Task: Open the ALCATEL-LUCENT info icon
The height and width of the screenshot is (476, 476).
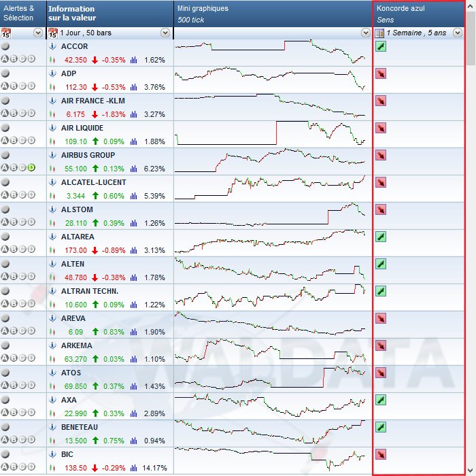Action: 52,182
